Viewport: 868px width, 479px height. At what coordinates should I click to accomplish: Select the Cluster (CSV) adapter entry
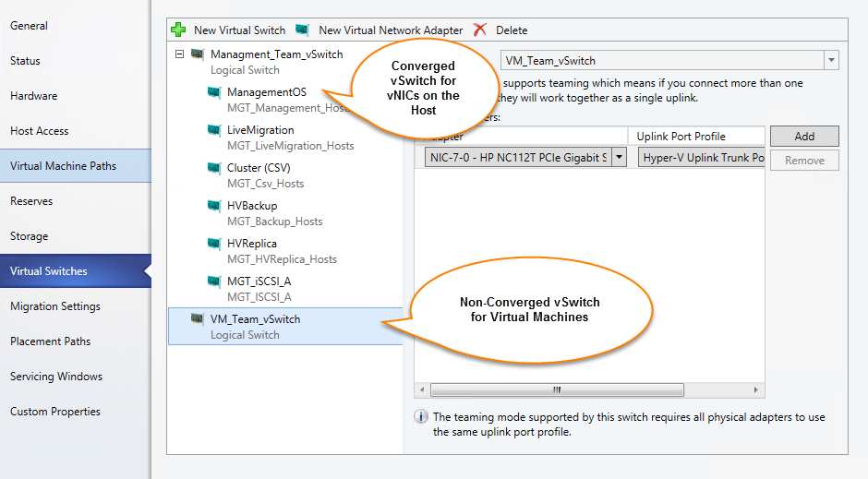259,168
